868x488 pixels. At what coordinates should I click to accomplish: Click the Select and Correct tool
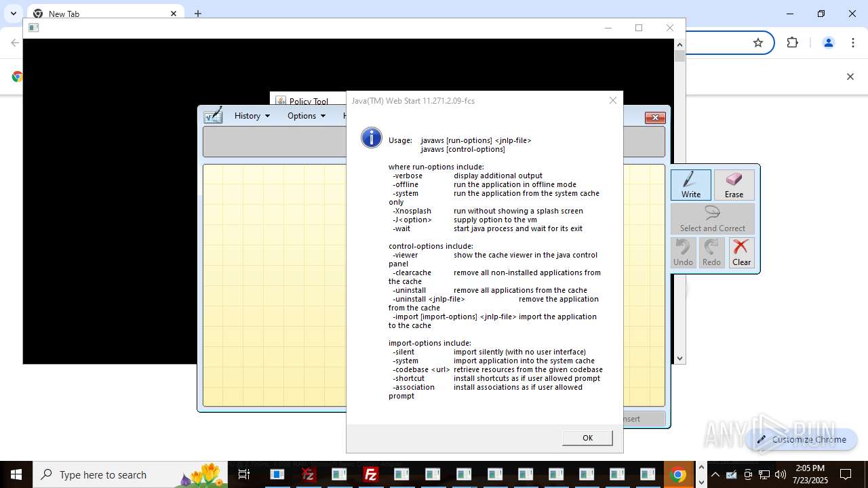coord(712,219)
